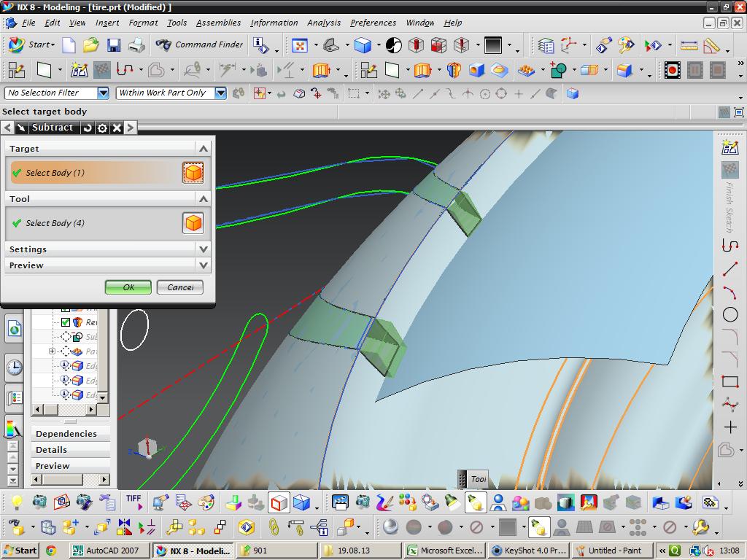Click the movie record icon
Screen dimensions: 747x560
672,71
